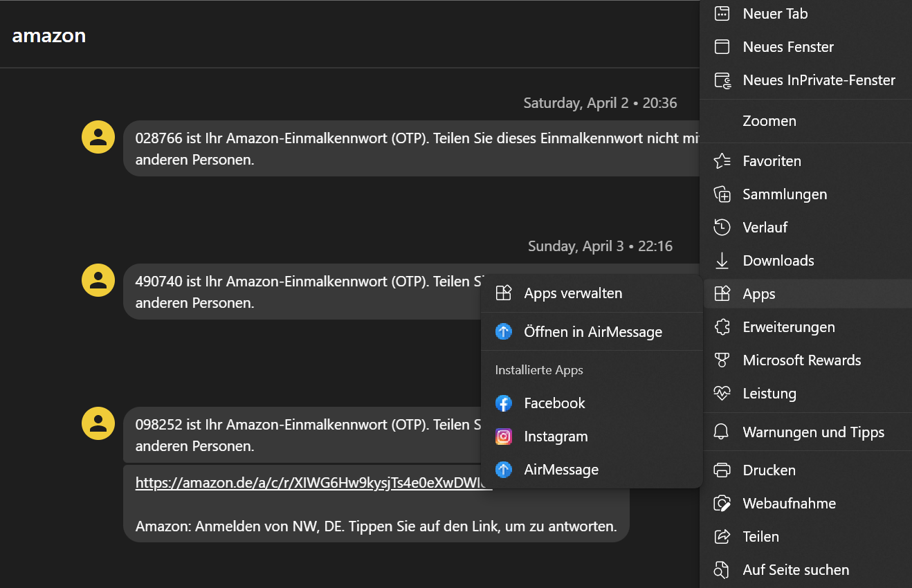Choose Öffnen in AirMessage
This screenshot has height=588, width=912.
click(592, 332)
